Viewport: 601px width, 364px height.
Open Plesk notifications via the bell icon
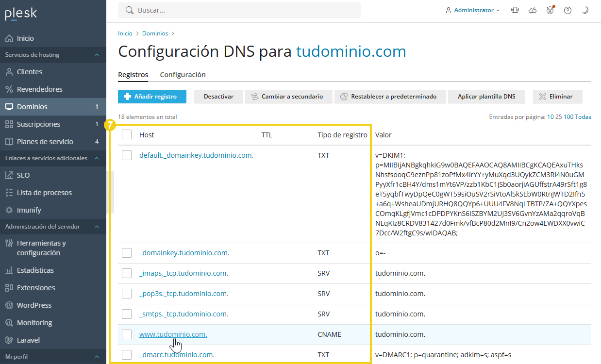pos(515,10)
